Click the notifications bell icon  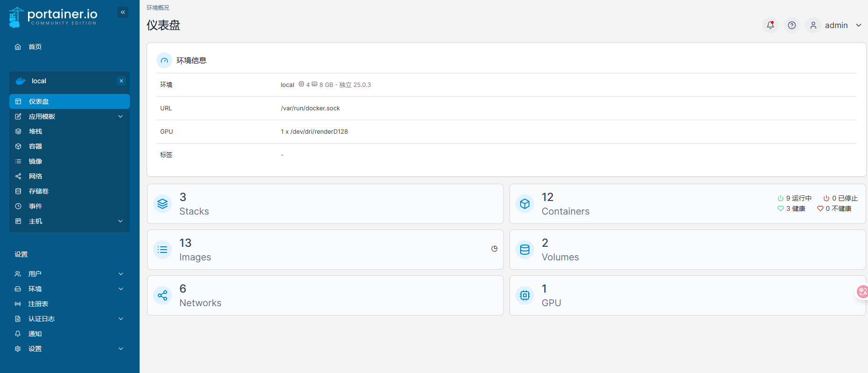770,25
